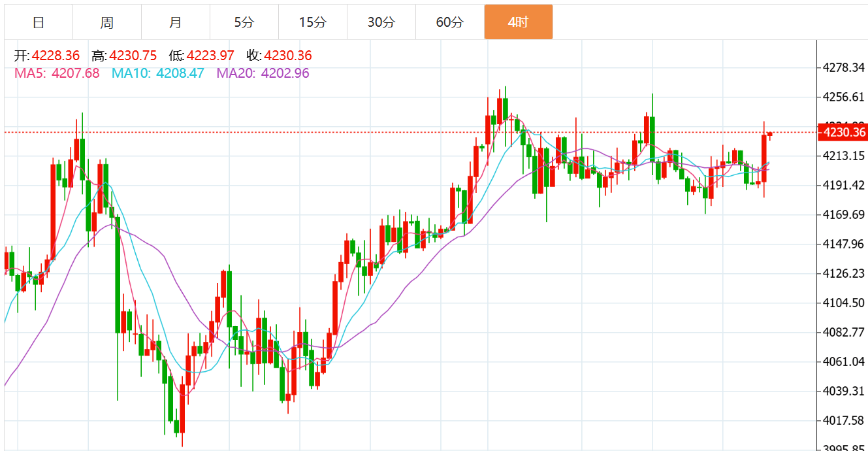
Task: Select the 4104.50 y-axis price label
Action: [844, 303]
